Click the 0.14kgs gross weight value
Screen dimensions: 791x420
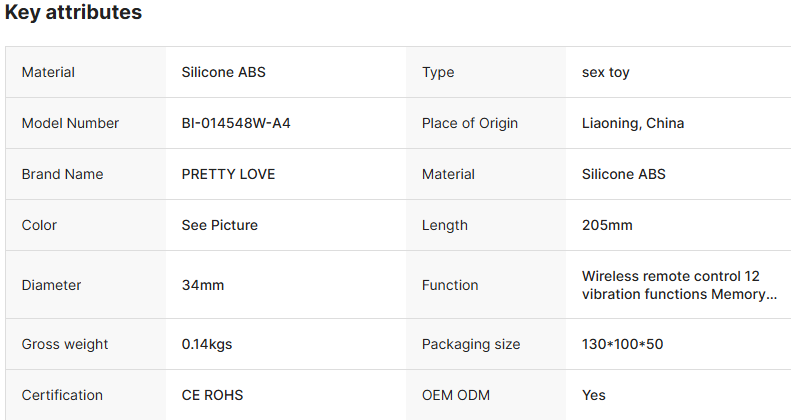coord(207,344)
